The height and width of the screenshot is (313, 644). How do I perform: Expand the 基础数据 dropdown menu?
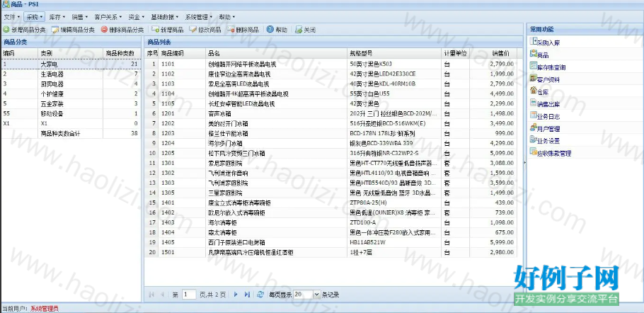pos(165,17)
